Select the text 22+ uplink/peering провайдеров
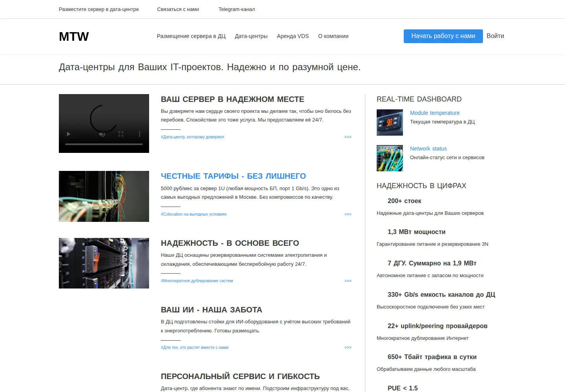The height and width of the screenshot is (392, 565). 437,326
